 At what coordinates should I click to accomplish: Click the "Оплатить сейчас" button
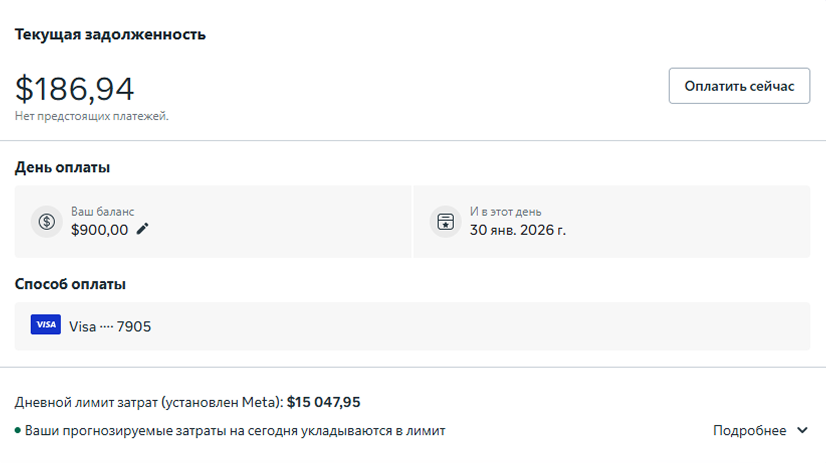point(739,86)
